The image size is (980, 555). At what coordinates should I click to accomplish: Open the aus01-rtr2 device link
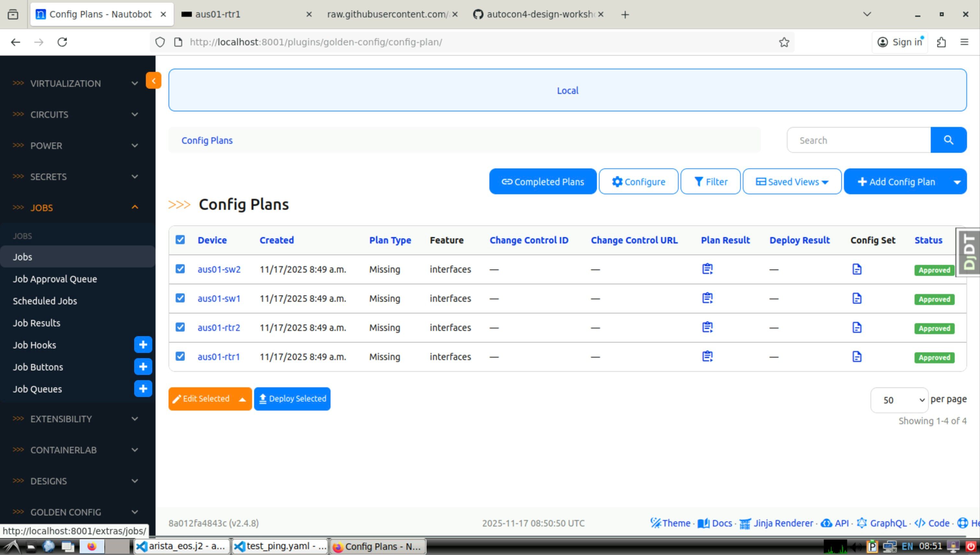[218, 327]
